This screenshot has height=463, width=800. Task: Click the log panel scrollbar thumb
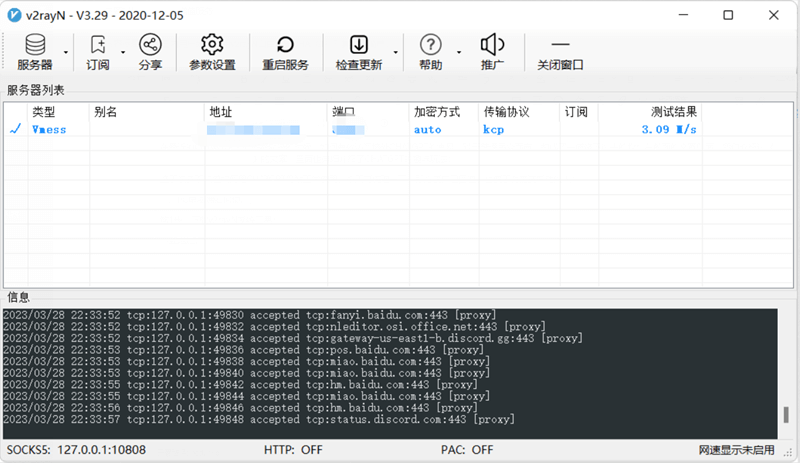(786, 415)
